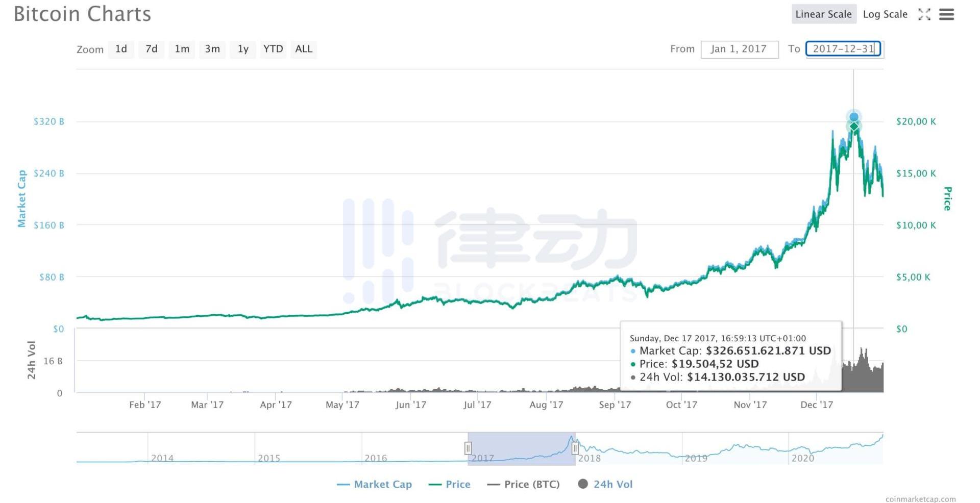Toggle the Market Cap legend series

pos(375,484)
